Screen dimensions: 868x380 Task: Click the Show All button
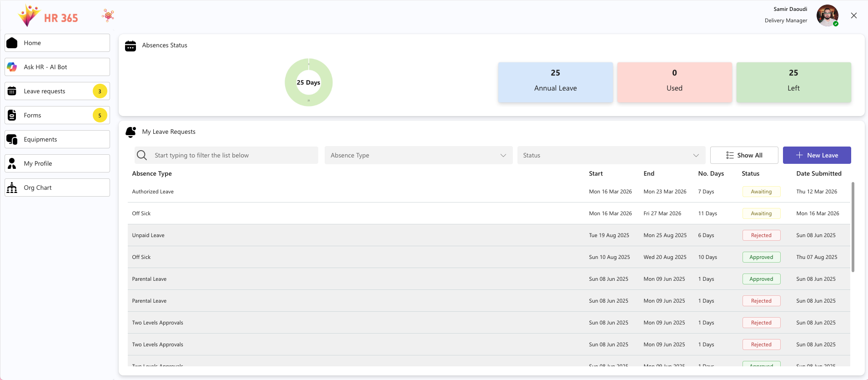coord(744,155)
